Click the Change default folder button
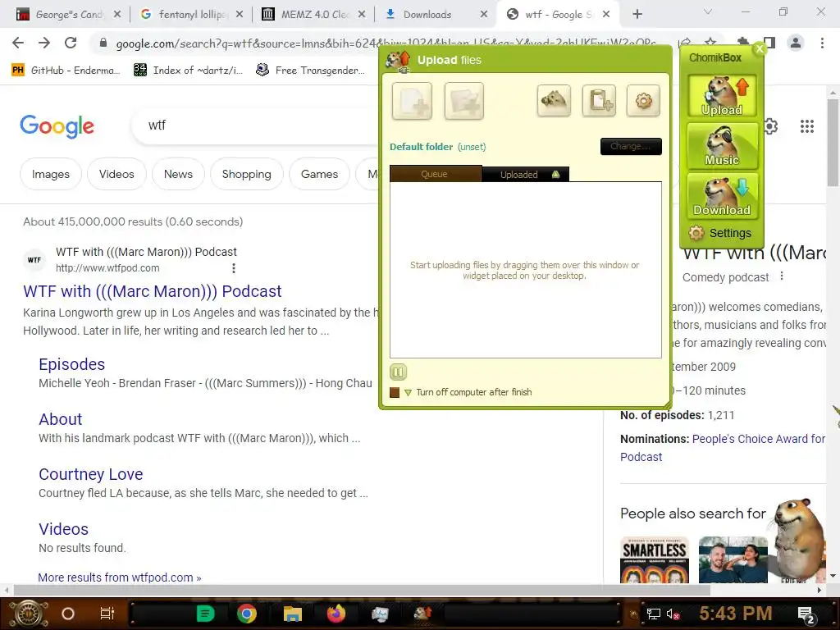This screenshot has height=630, width=840. click(631, 146)
